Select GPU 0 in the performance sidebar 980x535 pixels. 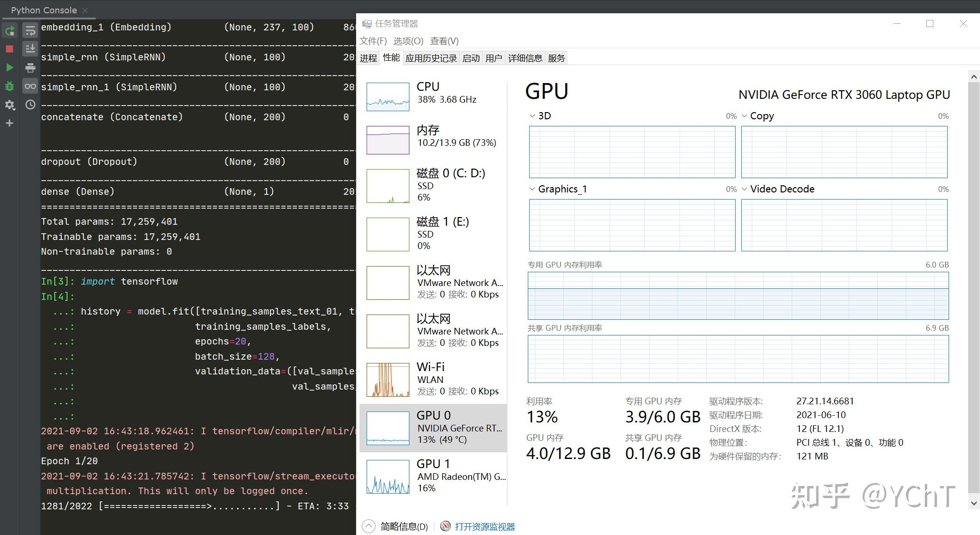point(433,427)
